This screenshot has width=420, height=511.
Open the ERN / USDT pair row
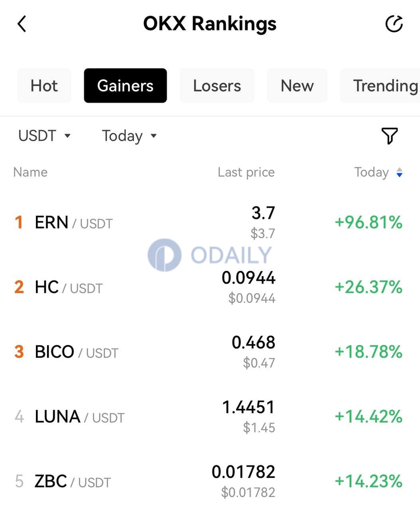coord(210,222)
